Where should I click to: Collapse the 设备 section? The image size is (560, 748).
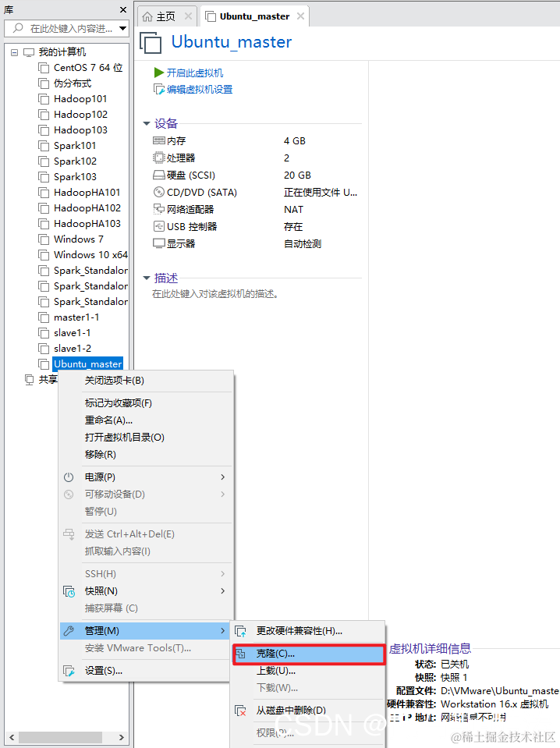[x=147, y=123]
